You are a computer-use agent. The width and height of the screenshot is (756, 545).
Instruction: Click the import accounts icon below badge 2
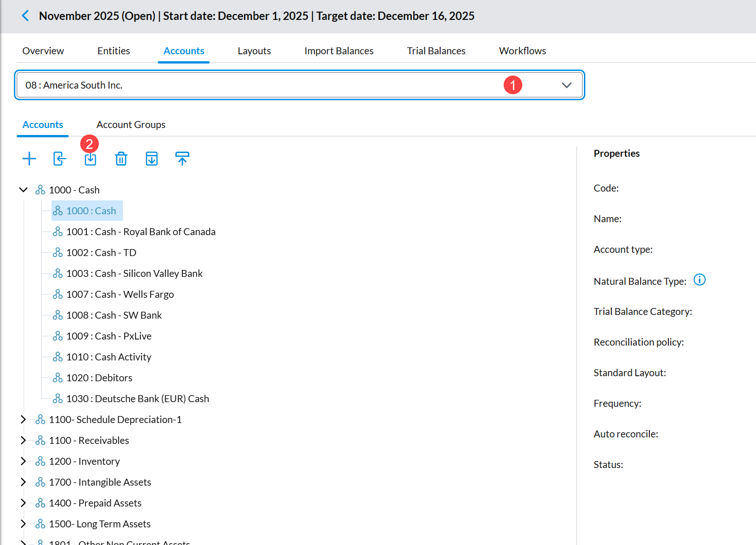[90, 159]
